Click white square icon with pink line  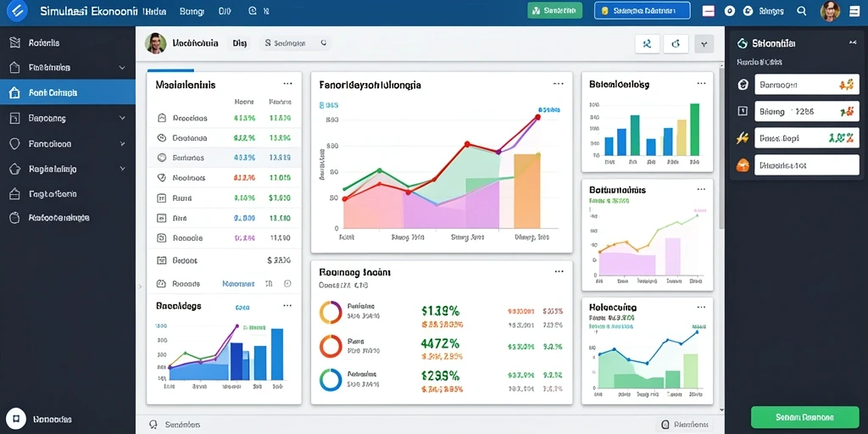click(x=709, y=10)
